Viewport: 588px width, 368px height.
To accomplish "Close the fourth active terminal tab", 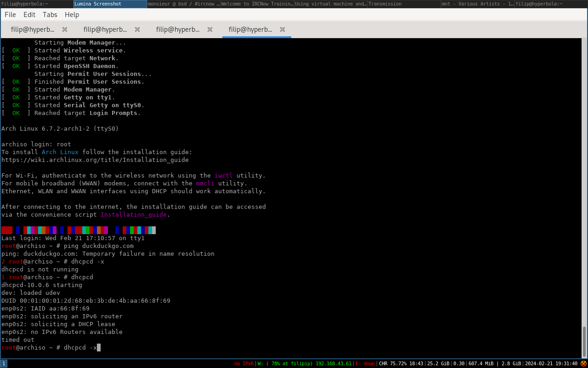I will (283, 29).
